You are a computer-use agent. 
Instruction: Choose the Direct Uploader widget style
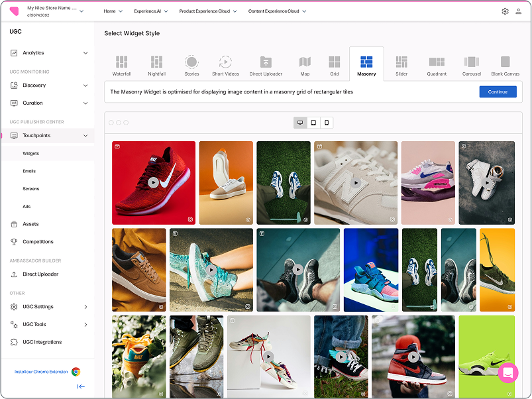[266, 65]
